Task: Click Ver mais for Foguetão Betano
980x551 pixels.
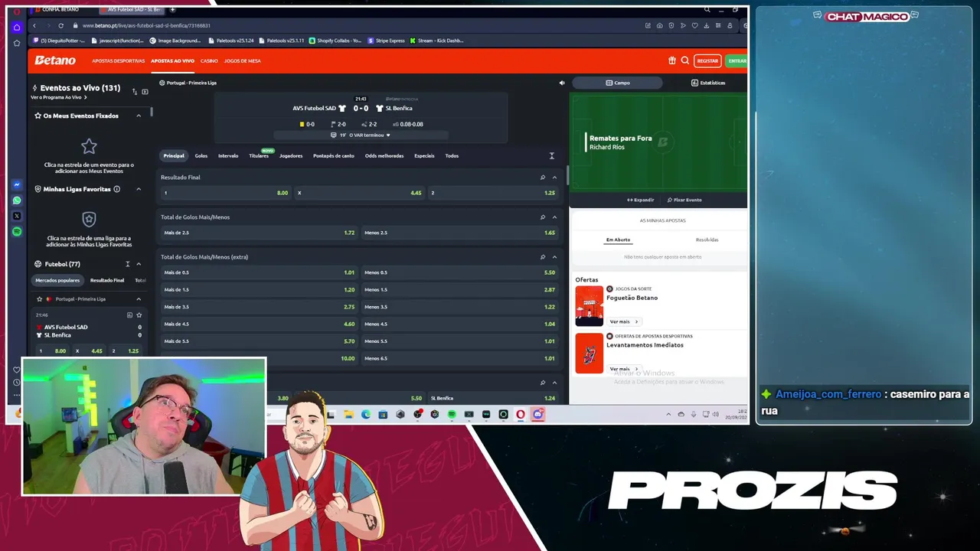Action: click(x=624, y=322)
